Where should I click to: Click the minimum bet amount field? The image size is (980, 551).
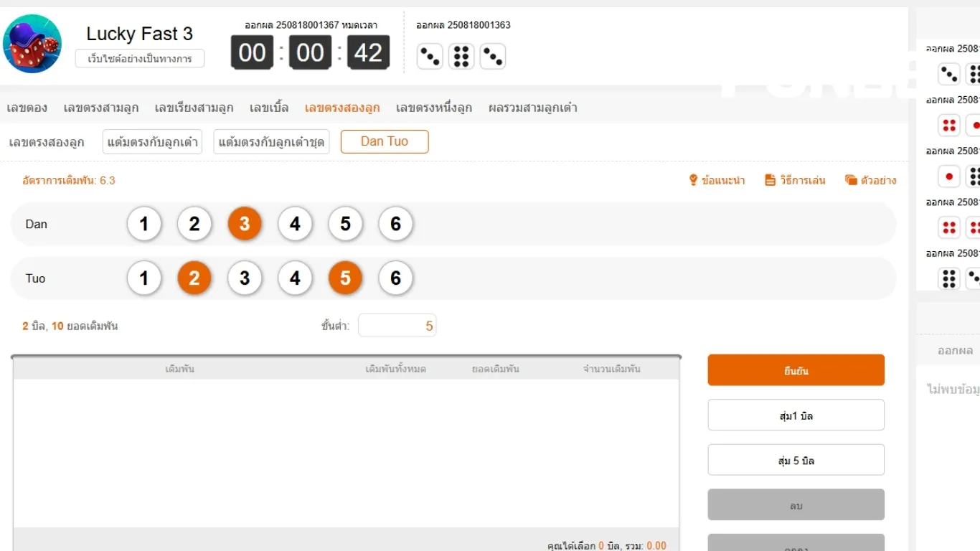397,326
